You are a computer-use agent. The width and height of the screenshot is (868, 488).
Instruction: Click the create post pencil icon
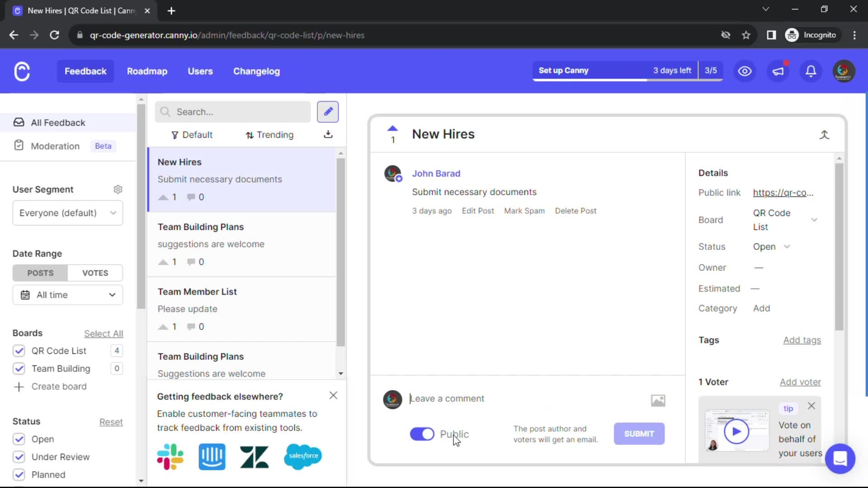[x=328, y=112]
